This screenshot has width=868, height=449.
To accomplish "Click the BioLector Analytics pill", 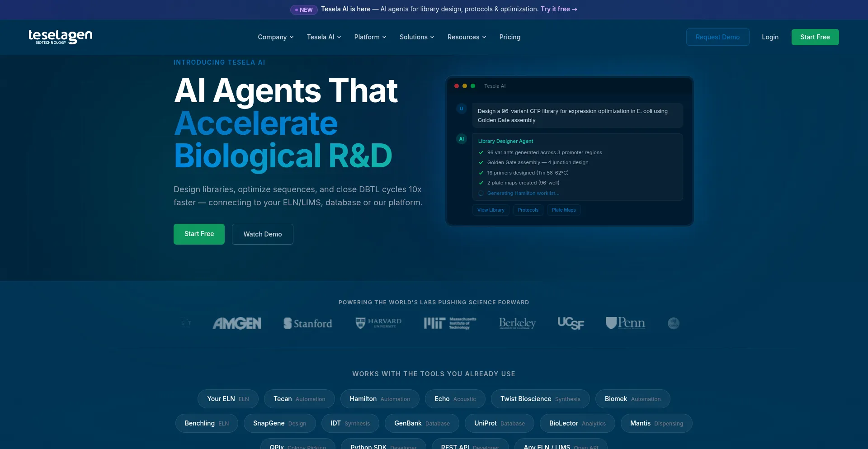I will (577, 423).
